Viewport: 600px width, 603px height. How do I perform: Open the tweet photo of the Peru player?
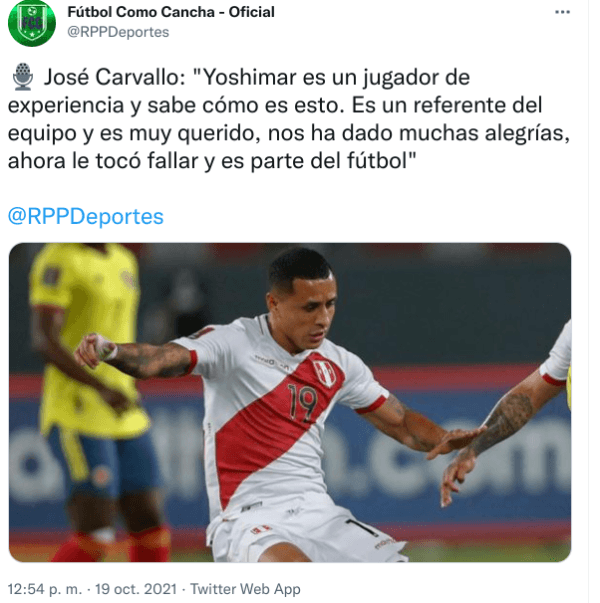[290, 402]
